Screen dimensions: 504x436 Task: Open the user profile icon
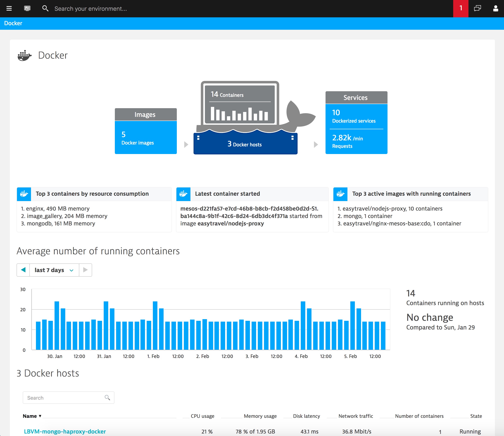click(496, 8)
